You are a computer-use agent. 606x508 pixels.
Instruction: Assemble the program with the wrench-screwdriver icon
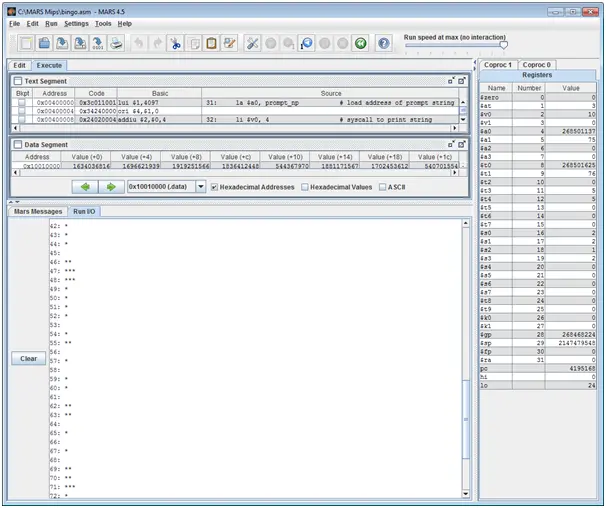[x=252, y=43]
